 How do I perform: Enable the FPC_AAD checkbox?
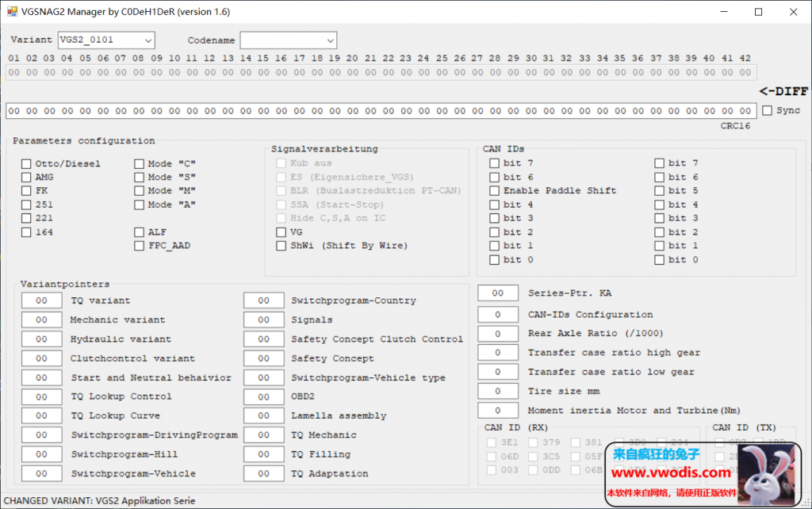140,246
